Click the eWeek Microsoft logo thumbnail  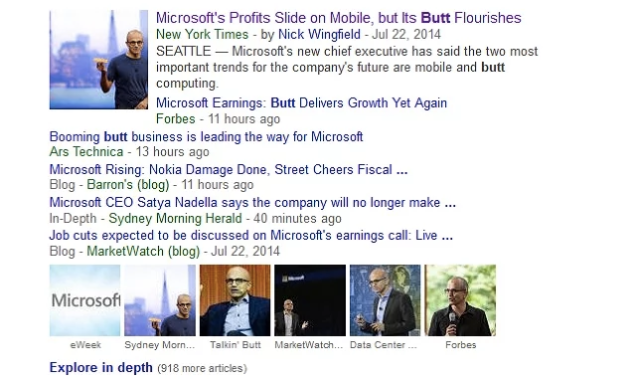(x=85, y=300)
